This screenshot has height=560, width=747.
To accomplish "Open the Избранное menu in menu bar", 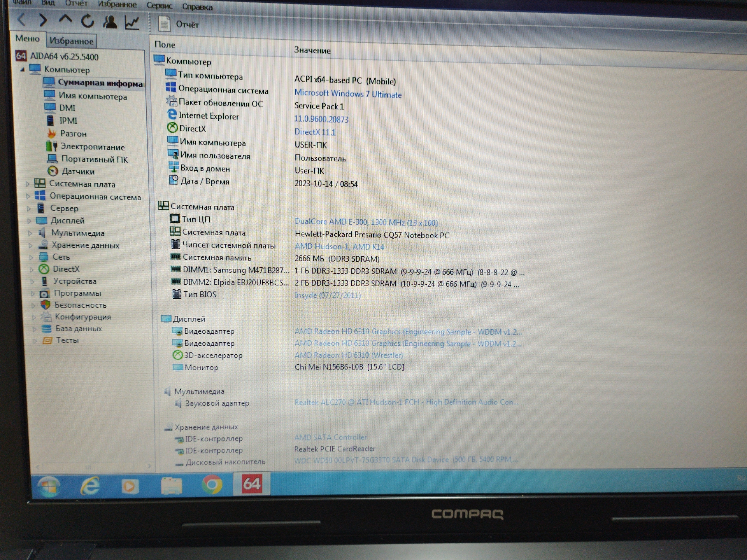I will (x=117, y=4).
